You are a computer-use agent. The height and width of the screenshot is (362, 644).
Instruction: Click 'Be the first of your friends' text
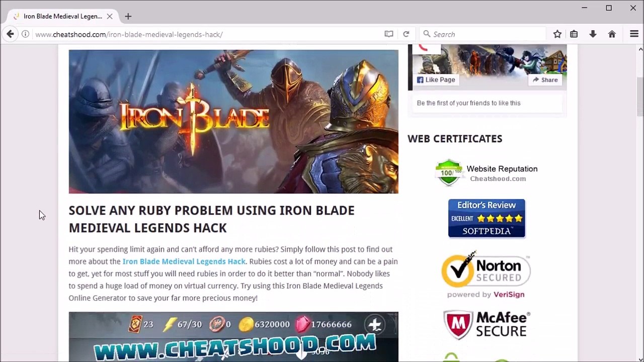tap(468, 103)
